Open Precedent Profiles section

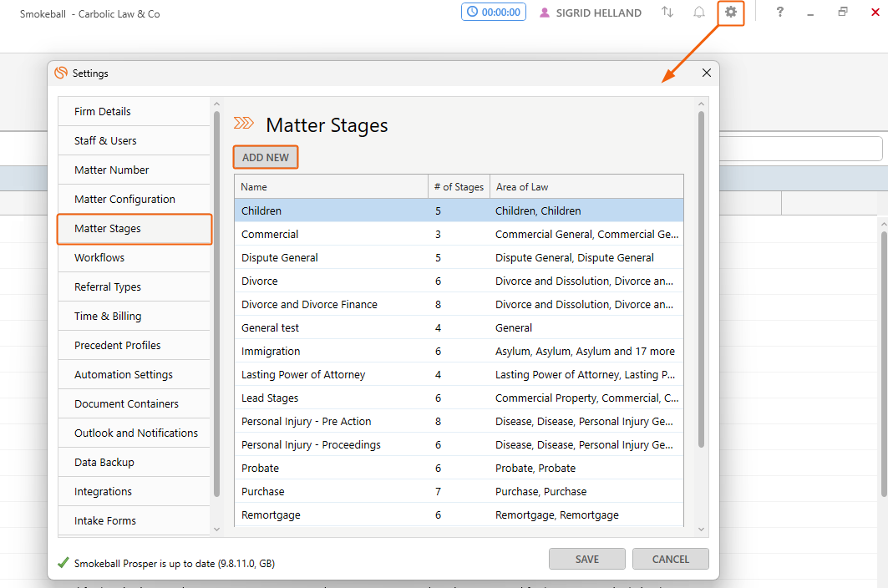point(134,345)
